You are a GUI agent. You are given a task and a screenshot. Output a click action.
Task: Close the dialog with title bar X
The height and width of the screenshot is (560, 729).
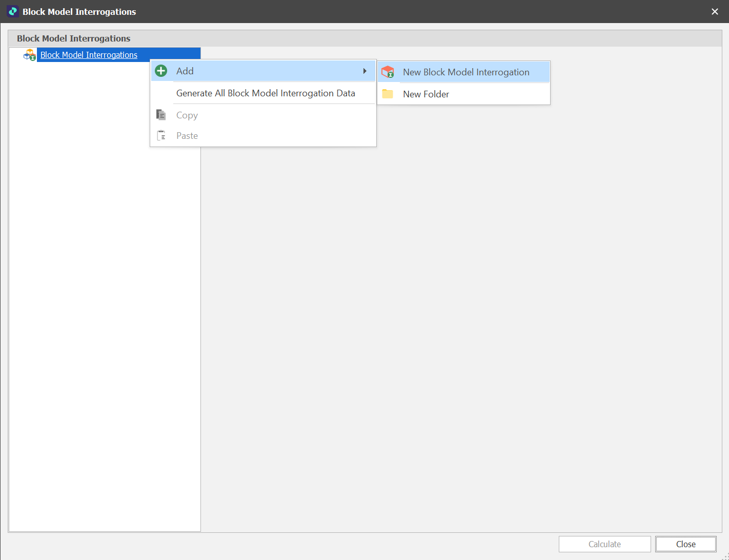click(x=715, y=11)
